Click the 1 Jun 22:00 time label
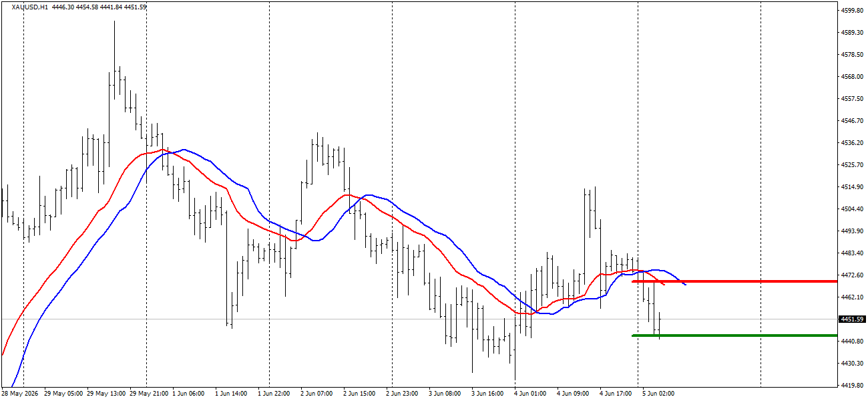 [274, 394]
